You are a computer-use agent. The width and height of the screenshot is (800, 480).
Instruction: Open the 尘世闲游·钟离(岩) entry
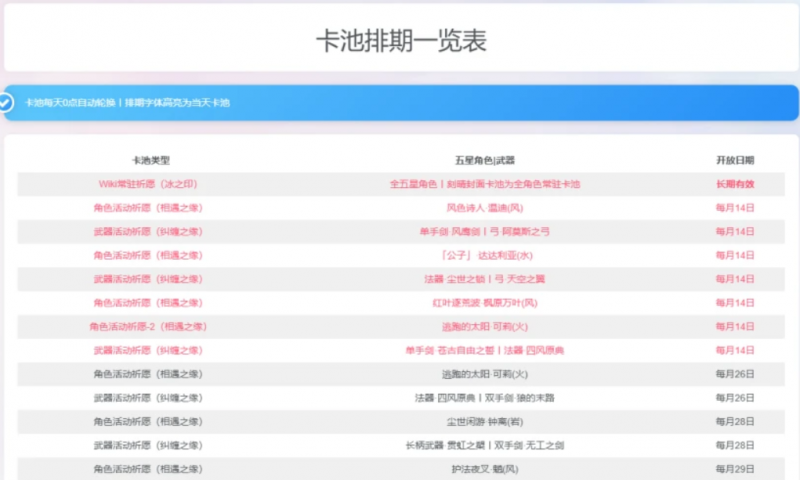point(484,421)
